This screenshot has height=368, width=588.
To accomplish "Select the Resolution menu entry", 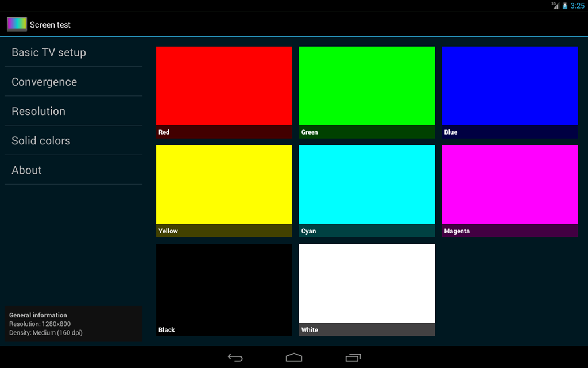I will click(73, 111).
